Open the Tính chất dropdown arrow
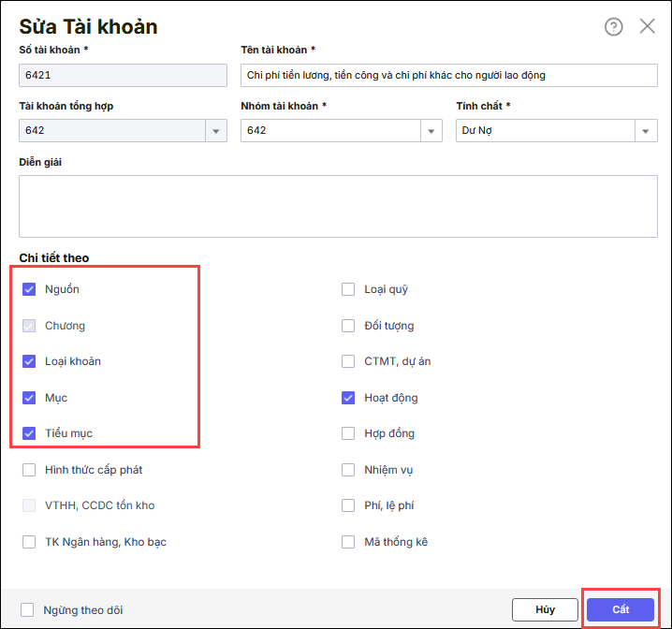The height and width of the screenshot is (629, 672). [x=647, y=130]
